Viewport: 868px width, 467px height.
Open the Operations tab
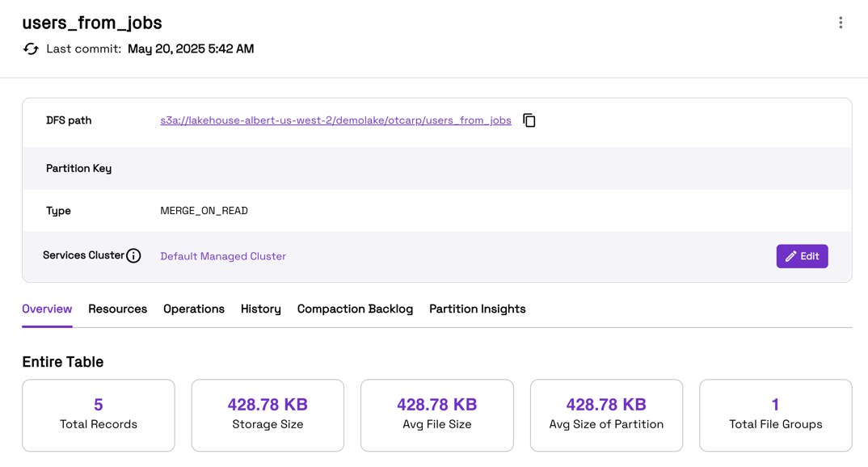point(194,309)
